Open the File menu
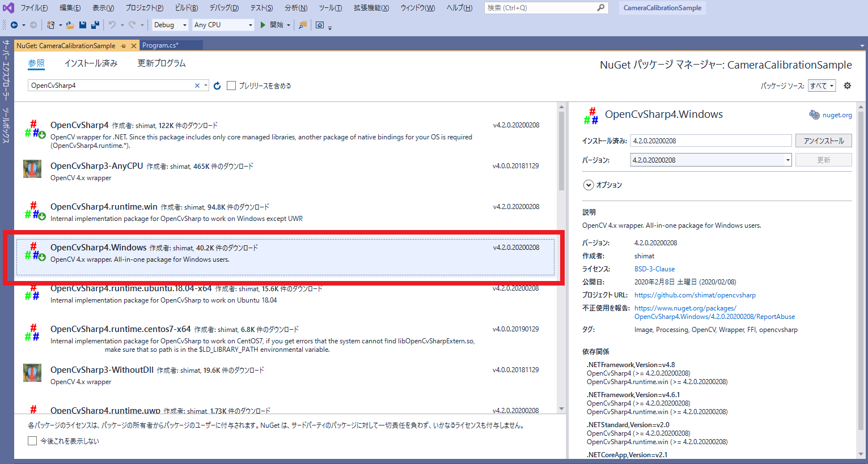868x464 pixels. [34, 8]
